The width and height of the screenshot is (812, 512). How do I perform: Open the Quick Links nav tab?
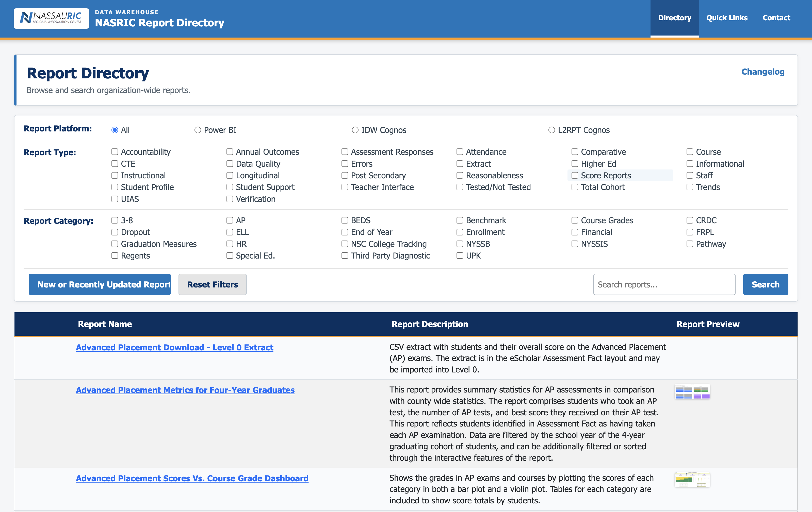(727, 18)
